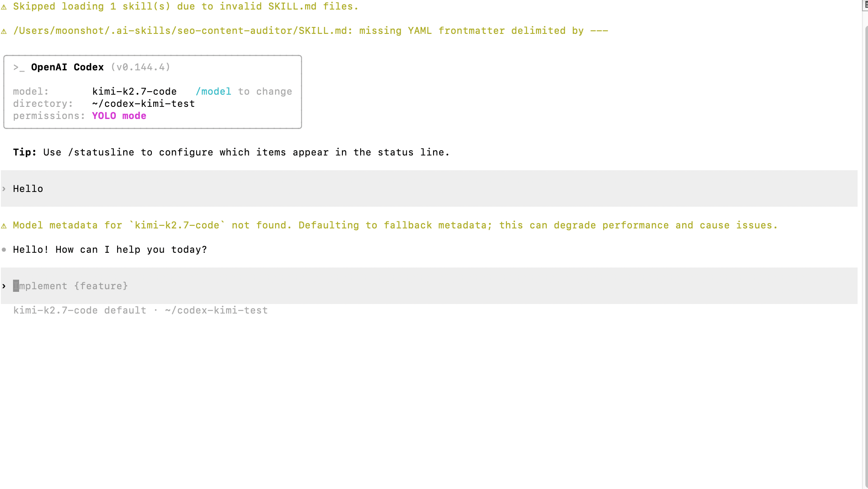Click the warning icon beside skipped skills message

pos(4,7)
